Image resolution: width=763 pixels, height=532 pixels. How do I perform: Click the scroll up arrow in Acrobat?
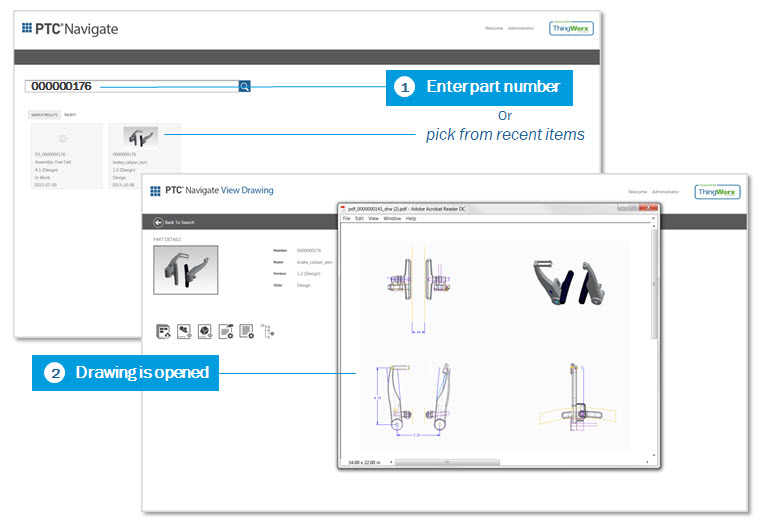[654, 225]
